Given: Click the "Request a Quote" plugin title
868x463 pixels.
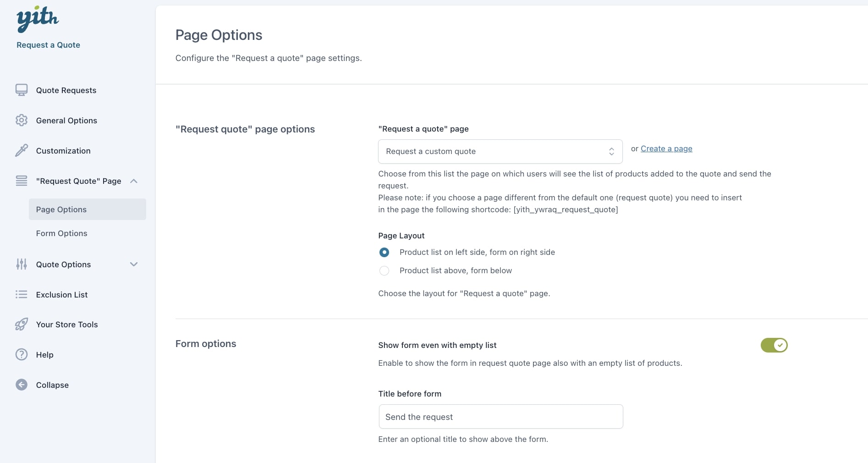Looking at the screenshot, I should (x=49, y=45).
